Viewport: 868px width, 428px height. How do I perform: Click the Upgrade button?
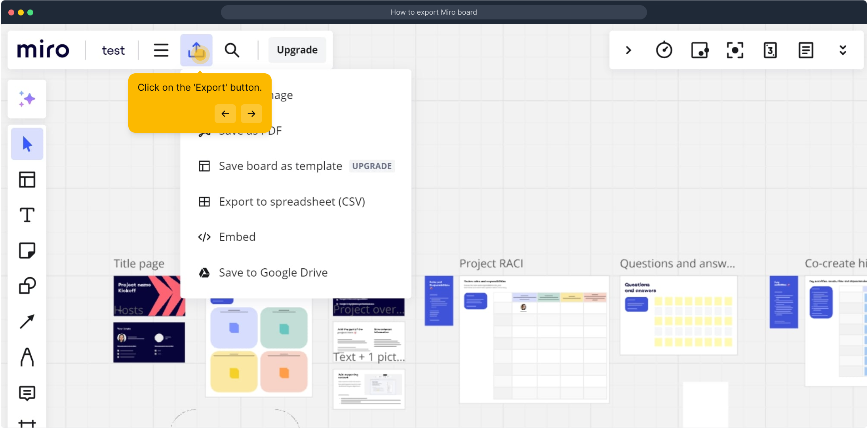point(297,50)
